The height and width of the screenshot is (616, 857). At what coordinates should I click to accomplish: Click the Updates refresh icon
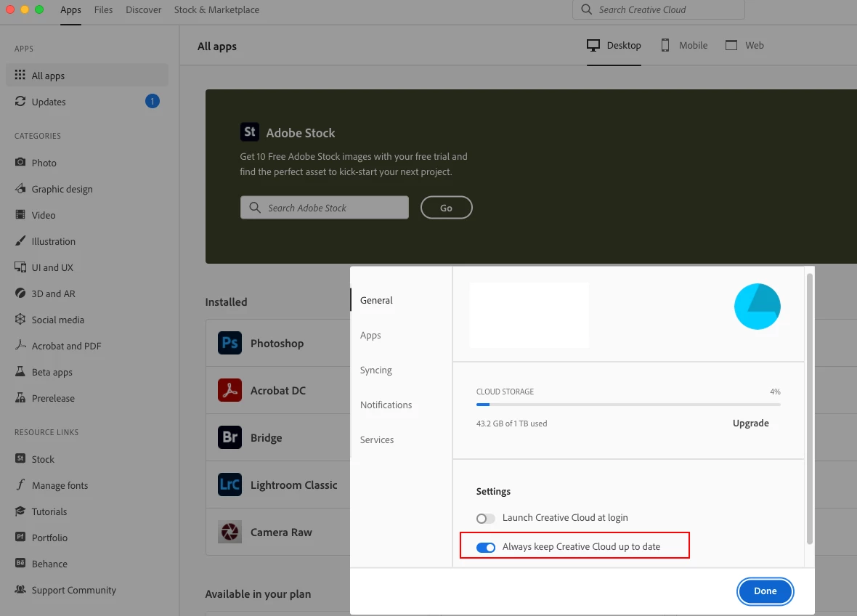coord(20,101)
